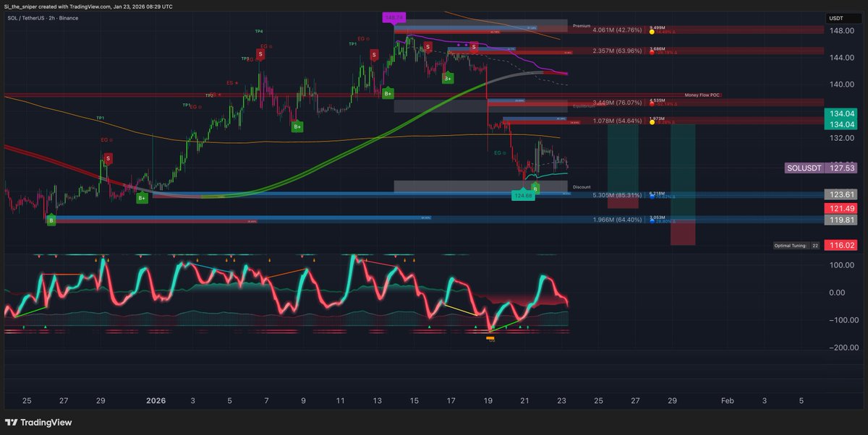
Task: Click the teal 124.68 low price tag
Action: [522, 195]
